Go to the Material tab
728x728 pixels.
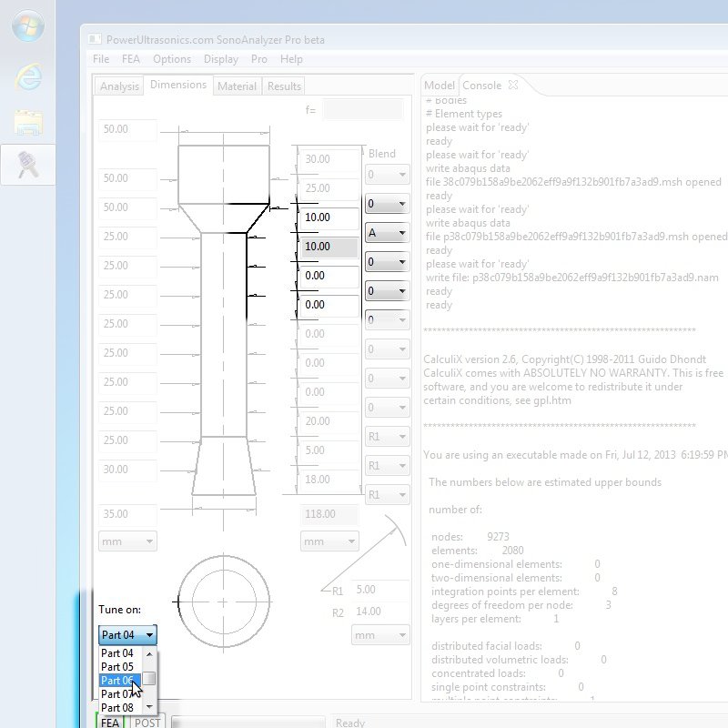(237, 86)
